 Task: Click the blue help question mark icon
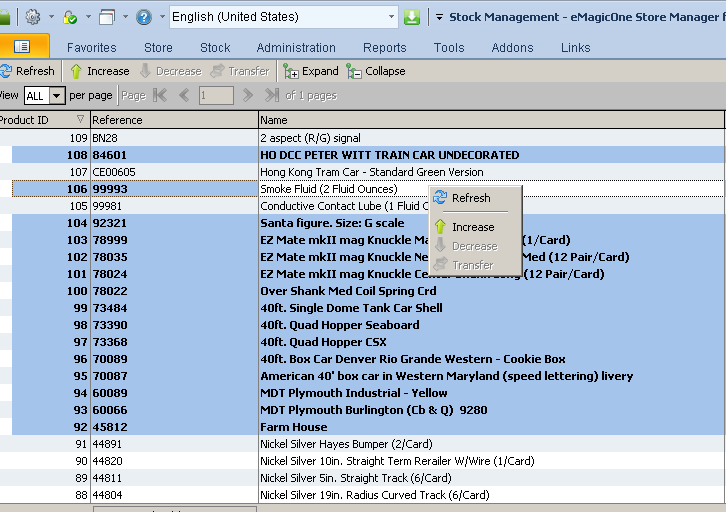(144, 17)
